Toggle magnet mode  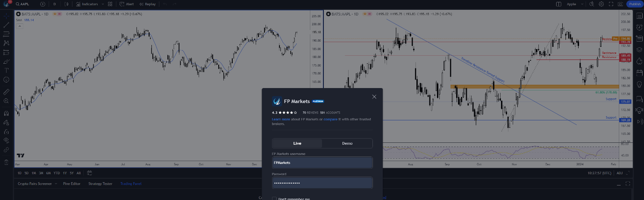(6, 113)
